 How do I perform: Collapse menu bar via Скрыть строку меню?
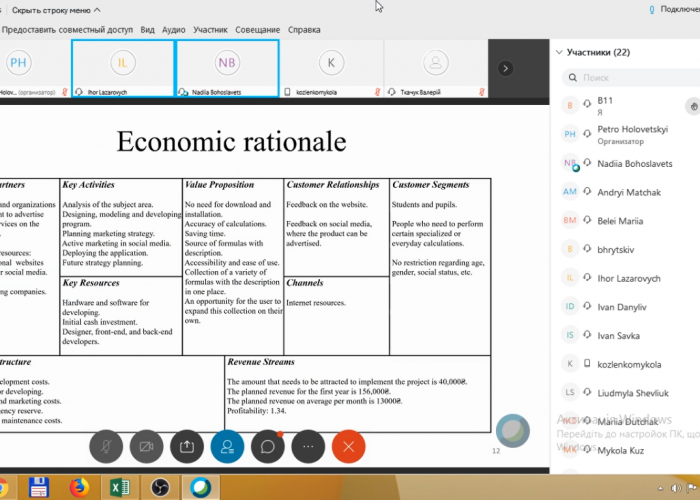(x=56, y=10)
